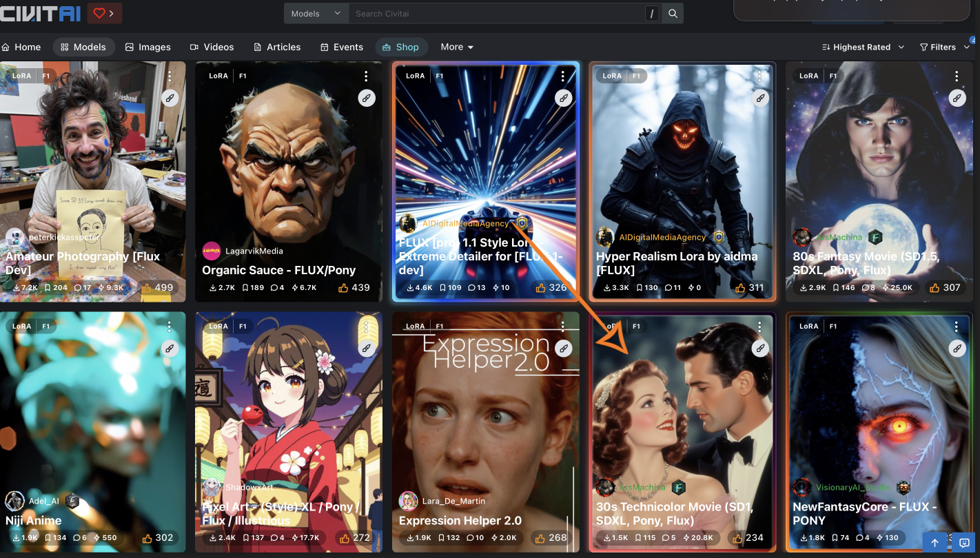Click thumbs-up on Niji Anime card

[x=147, y=538]
